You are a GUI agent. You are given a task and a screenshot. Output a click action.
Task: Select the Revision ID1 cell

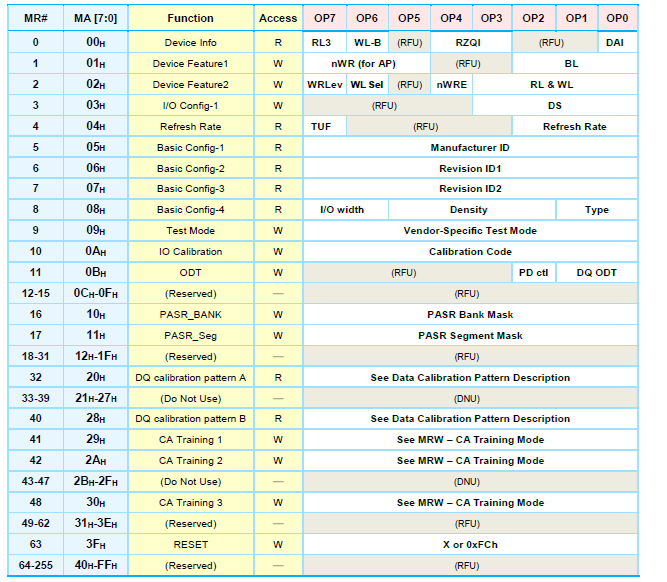coord(470,169)
